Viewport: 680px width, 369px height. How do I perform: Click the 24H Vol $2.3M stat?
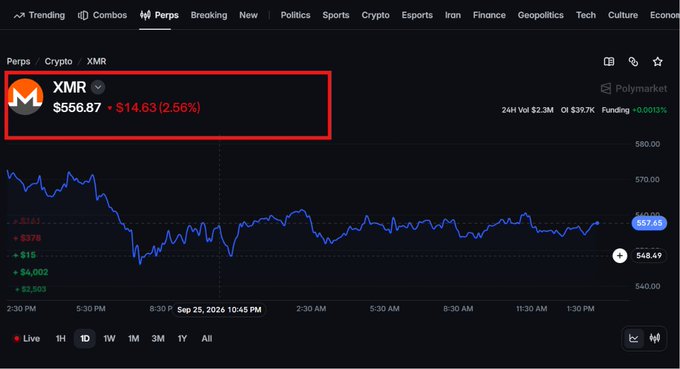[x=527, y=110]
